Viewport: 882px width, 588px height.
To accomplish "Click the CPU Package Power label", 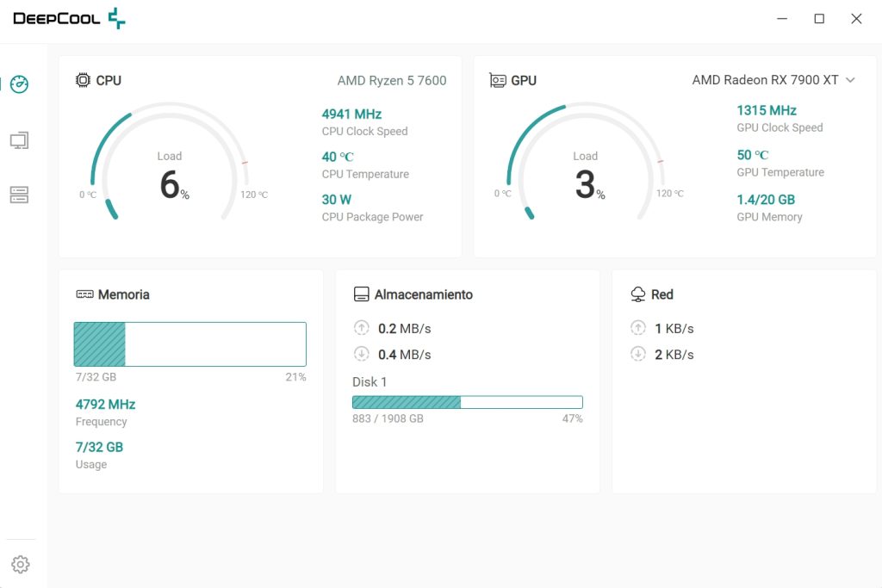I will tap(372, 217).
